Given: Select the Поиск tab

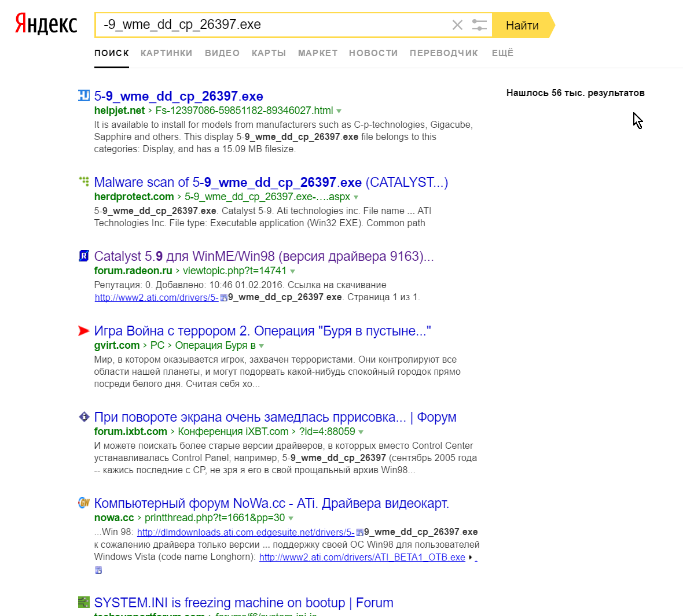Looking at the screenshot, I should [112, 53].
